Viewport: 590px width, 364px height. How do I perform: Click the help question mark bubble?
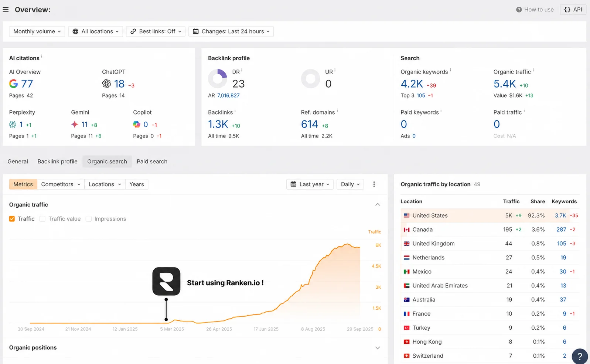pyautogui.click(x=580, y=357)
